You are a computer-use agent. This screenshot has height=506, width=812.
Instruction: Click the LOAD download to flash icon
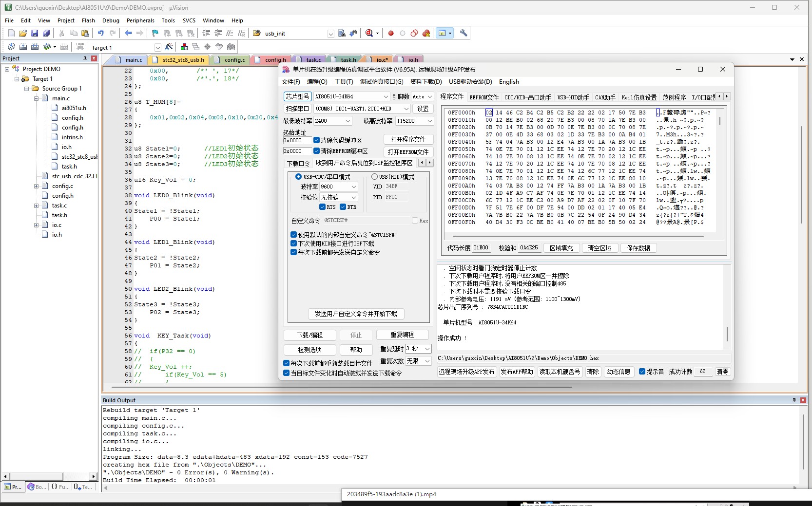click(x=80, y=47)
